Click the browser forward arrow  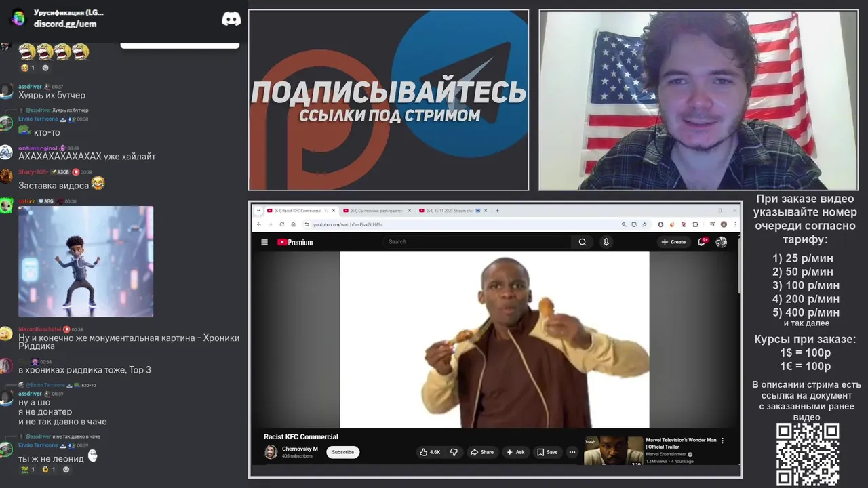270,224
